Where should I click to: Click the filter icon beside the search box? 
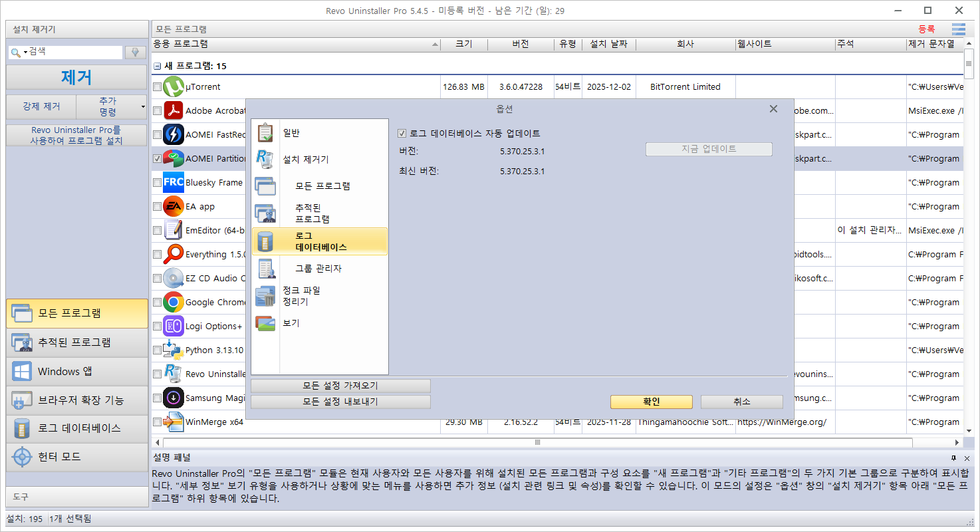[x=136, y=52]
